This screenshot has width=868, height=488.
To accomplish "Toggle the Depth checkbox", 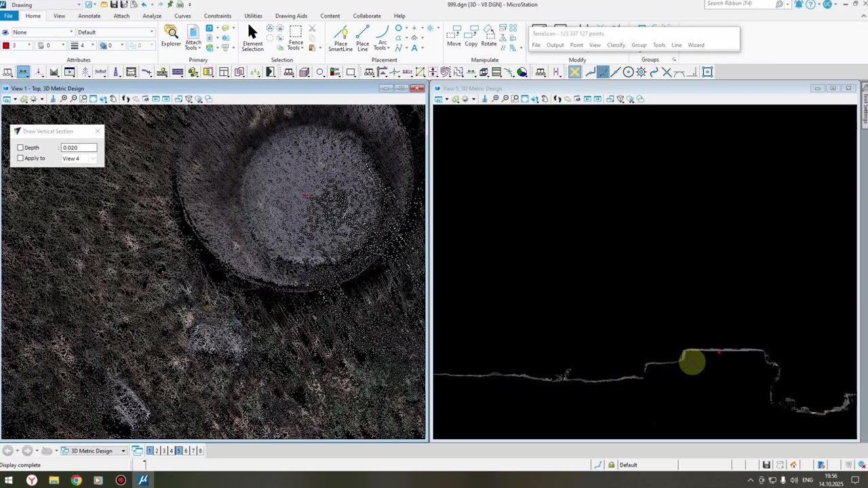I will coord(20,148).
